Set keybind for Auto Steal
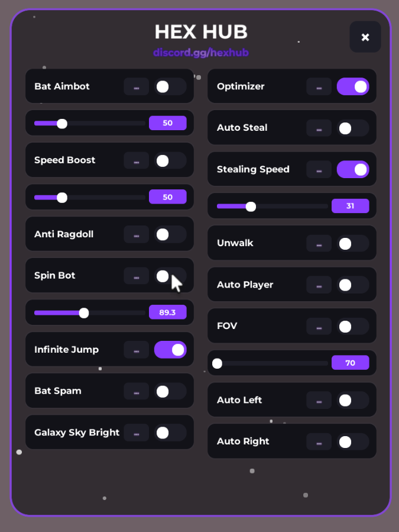This screenshot has height=532, width=399. pos(319,128)
